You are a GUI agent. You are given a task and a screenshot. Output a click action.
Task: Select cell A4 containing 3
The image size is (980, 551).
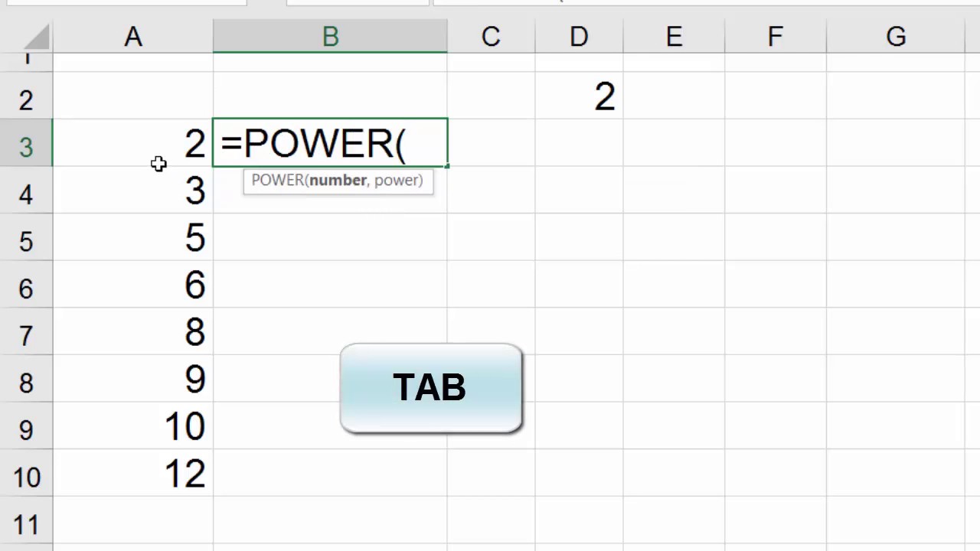[x=133, y=190]
